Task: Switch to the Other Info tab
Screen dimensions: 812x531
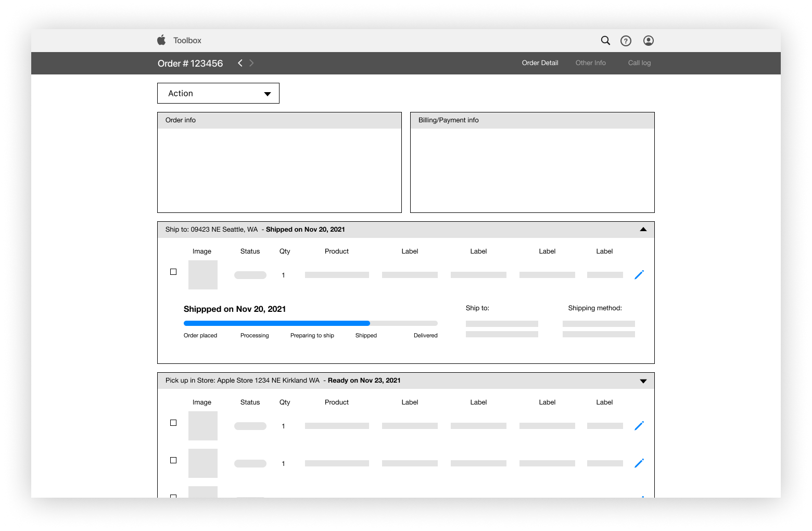Action: [590, 62]
